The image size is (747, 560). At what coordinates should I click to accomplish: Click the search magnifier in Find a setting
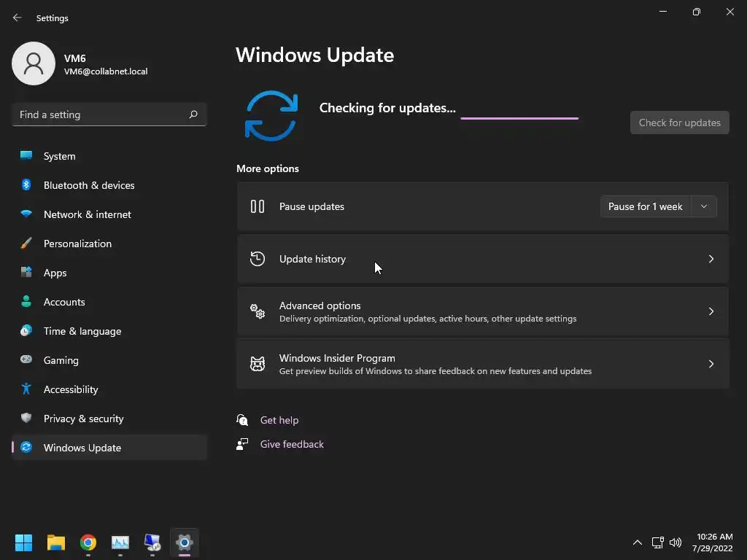click(193, 114)
